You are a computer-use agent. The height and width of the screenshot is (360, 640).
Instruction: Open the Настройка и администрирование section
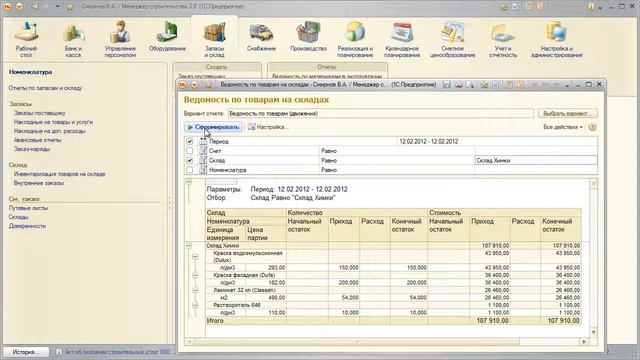click(557, 40)
